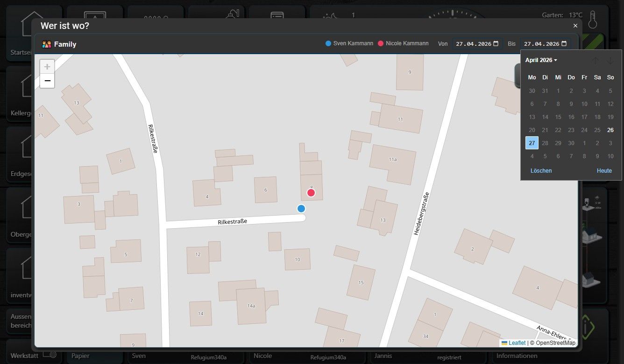Select day 28 in the date picker
This screenshot has width=624, height=364.
[545, 143]
